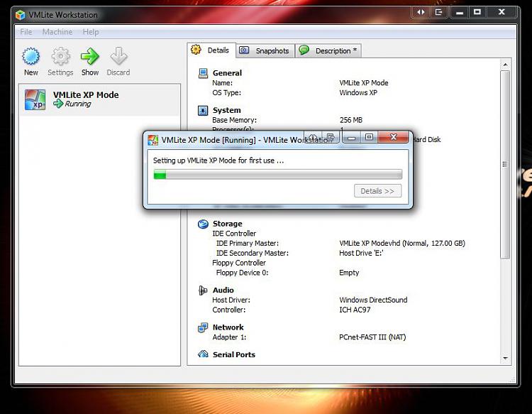Viewport: 532px width, 414px height.
Task: Click the XP Mode dialog title-bar icon
Action: (153, 140)
